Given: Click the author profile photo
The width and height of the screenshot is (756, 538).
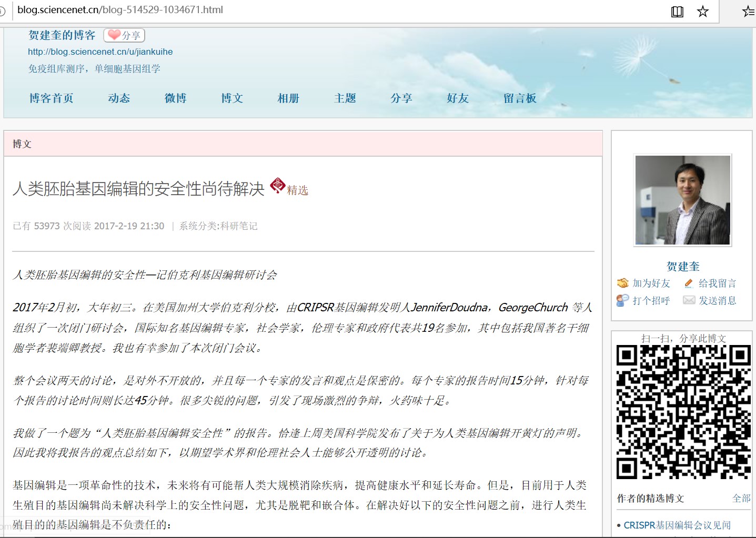Looking at the screenshot, I should [x=683, y=200].
